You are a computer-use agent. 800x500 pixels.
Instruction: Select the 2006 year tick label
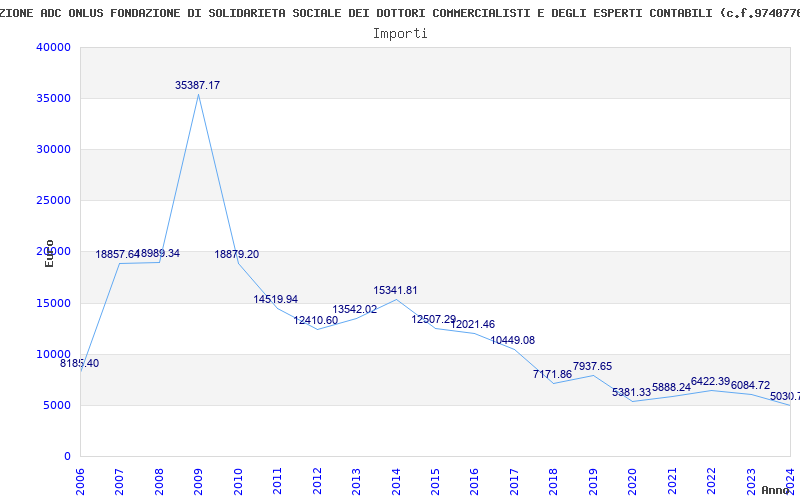[x=80, y=481]
